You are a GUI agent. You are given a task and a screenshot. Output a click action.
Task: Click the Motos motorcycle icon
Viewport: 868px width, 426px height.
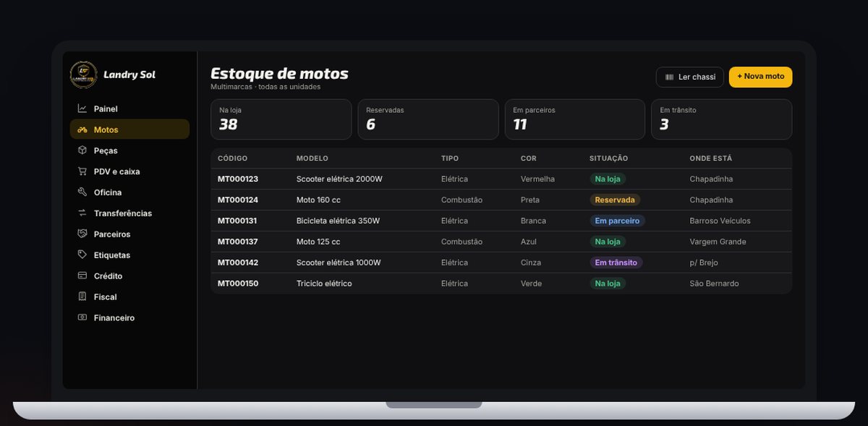point(82,129)
